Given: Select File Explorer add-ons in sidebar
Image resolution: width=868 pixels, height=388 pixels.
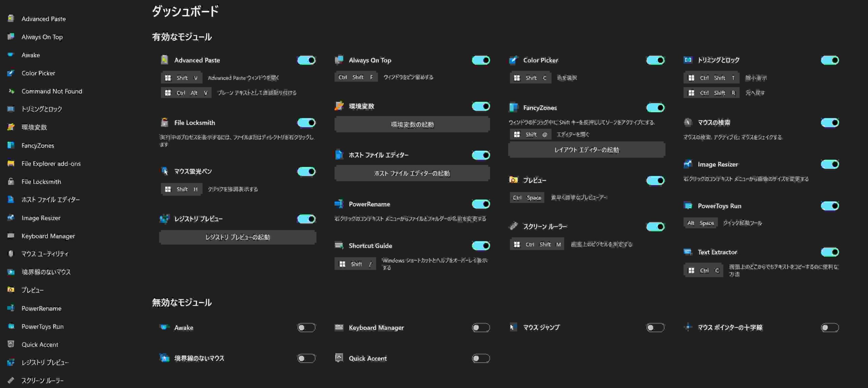Looking at the screenshot, I should [x=51, y=164].
